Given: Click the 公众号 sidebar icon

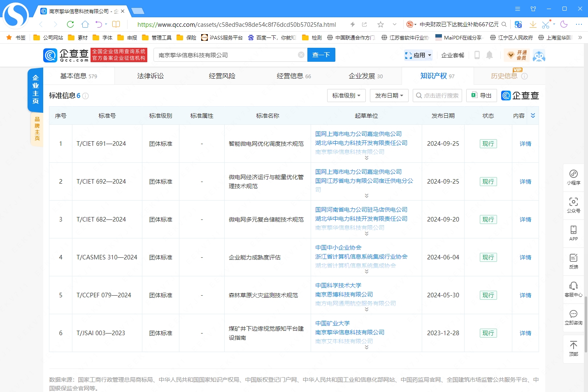Looking at the screenshot, I should pyautogui.click(x=573, y=205).
